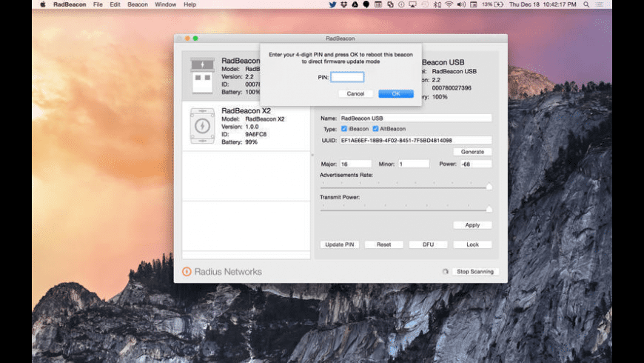Screen dimensions: 644x363
Task: Open the Wi-Fi status icon
Action: 449,4
